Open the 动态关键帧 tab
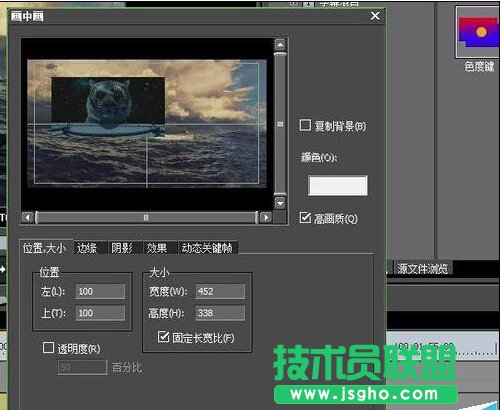501x410 pixels. pyautogui.click(x=207, y=248)
